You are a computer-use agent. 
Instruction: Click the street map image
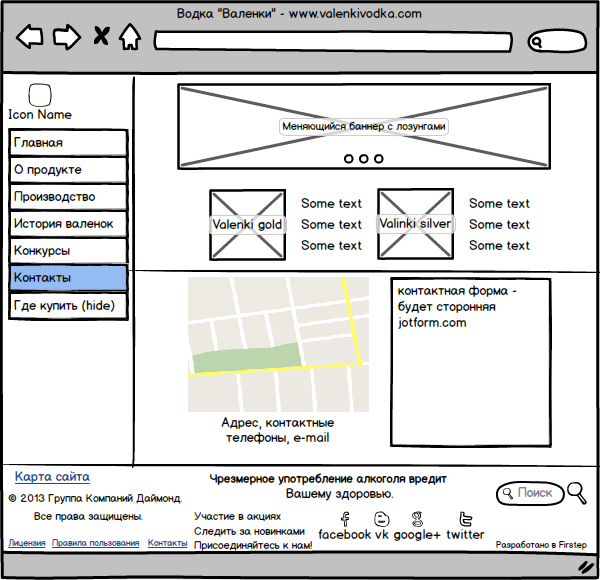point(278,344)
